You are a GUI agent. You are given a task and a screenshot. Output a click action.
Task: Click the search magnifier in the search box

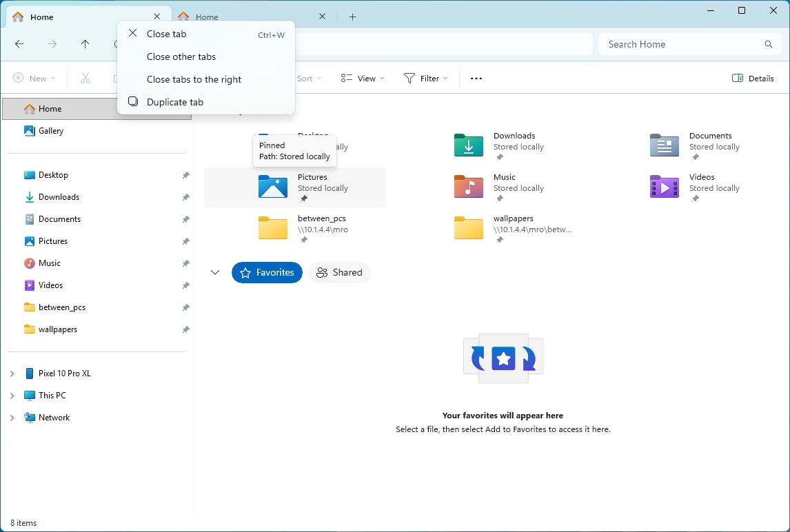pos(768,43)
